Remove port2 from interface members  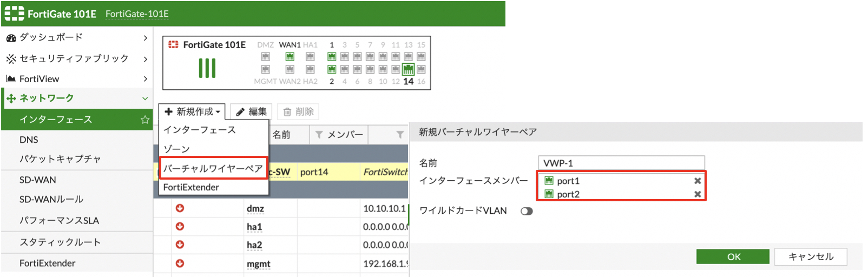[x=698, y=194]
